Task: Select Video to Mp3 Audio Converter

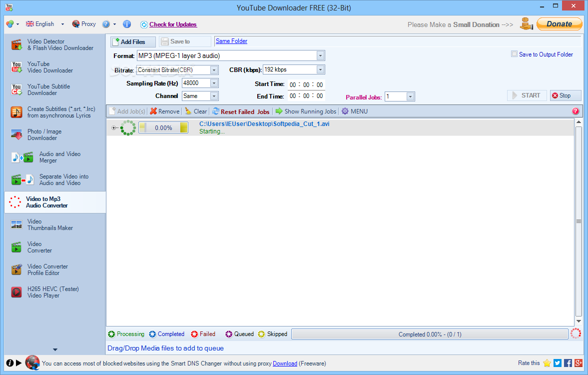Action: (55, 202)
